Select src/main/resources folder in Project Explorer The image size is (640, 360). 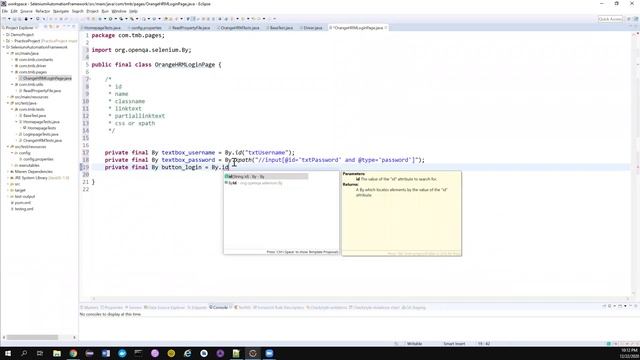tap(31, 97)
